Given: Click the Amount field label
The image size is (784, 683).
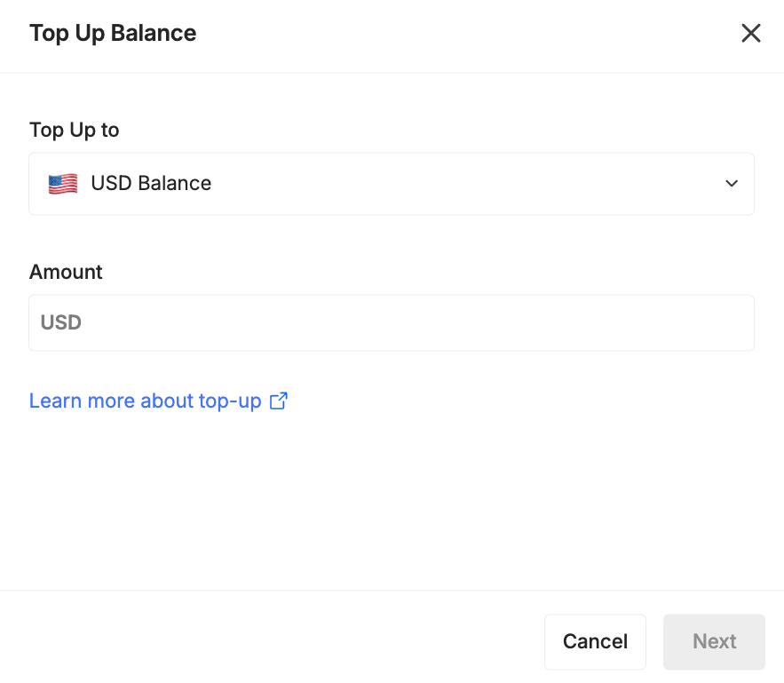Looking at the screenshot, I should coord(66,272).
